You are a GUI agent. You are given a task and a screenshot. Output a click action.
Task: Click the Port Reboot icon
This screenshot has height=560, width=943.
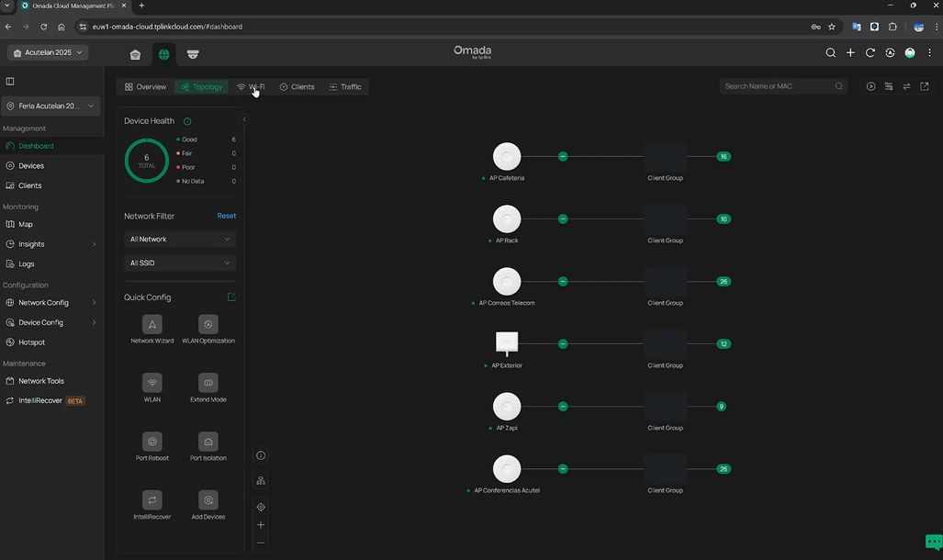pyautogui.click(x=152, y=442)
